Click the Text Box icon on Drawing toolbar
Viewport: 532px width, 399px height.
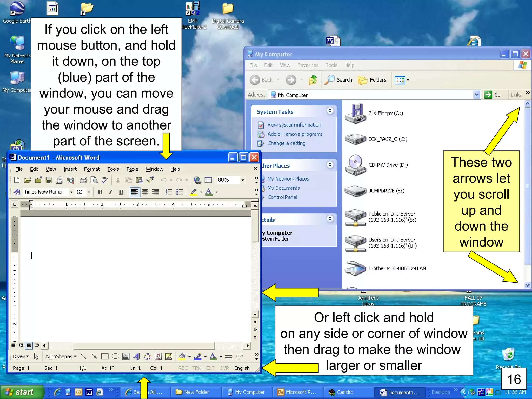point(126,356)
